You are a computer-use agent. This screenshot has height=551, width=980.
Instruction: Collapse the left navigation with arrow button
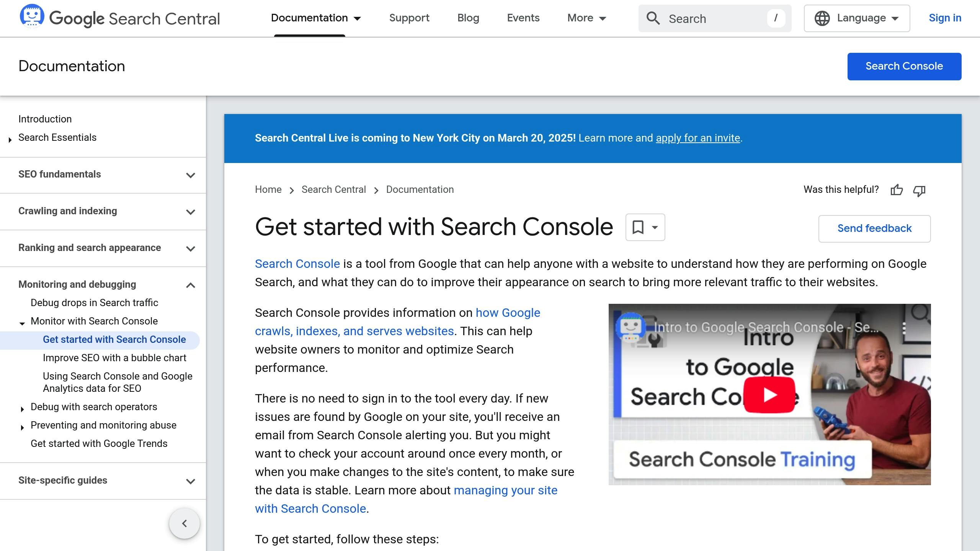(x=185, y=523)
